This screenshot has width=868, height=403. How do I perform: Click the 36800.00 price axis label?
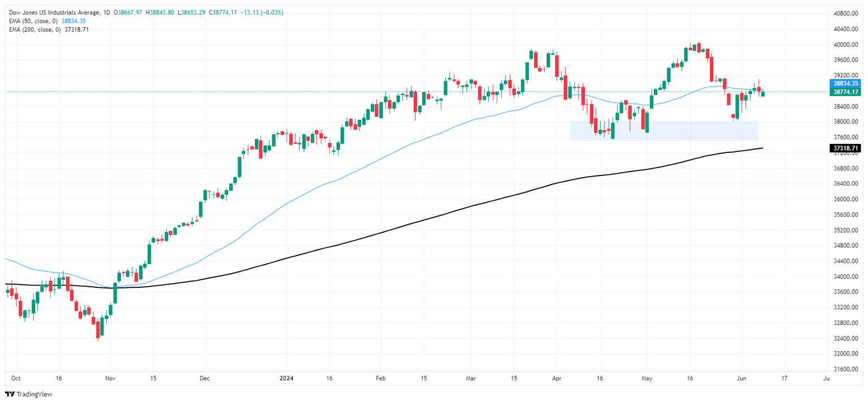(846, 168)
